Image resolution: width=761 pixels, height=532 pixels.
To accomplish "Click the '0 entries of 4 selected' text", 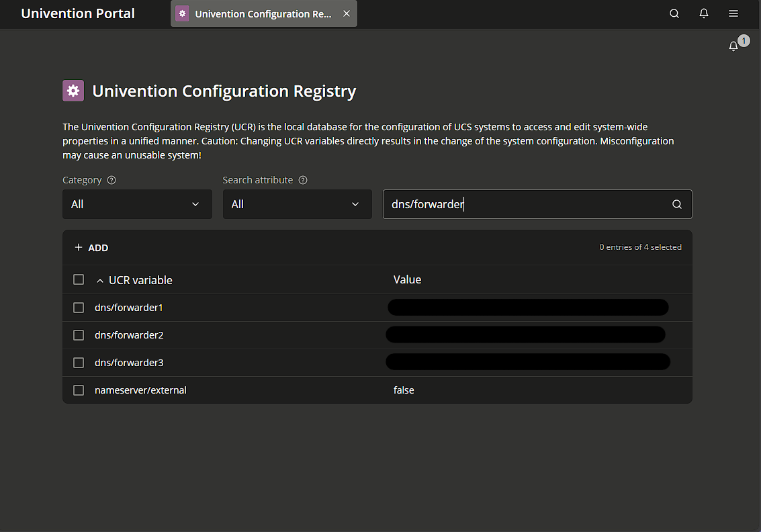I will coord(640,247).
